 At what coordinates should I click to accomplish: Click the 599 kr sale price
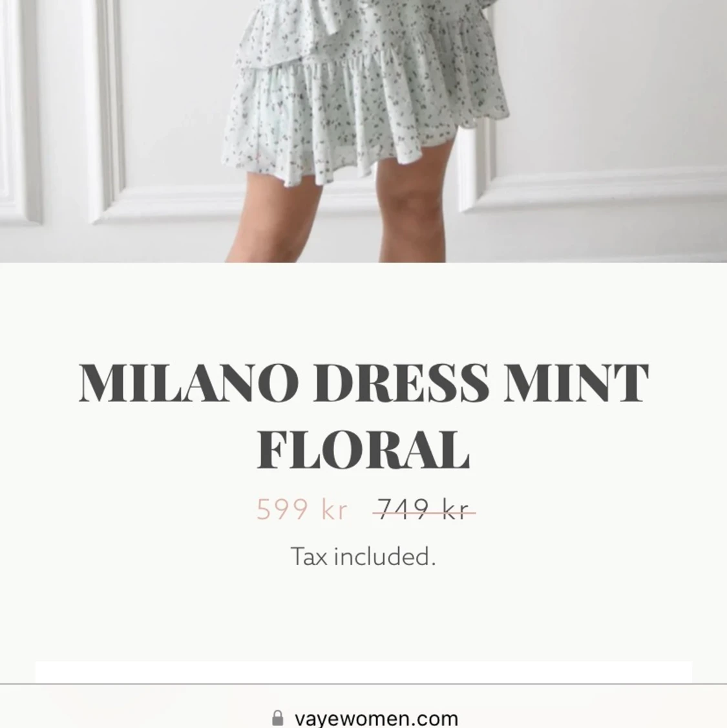tap(302, 509)
